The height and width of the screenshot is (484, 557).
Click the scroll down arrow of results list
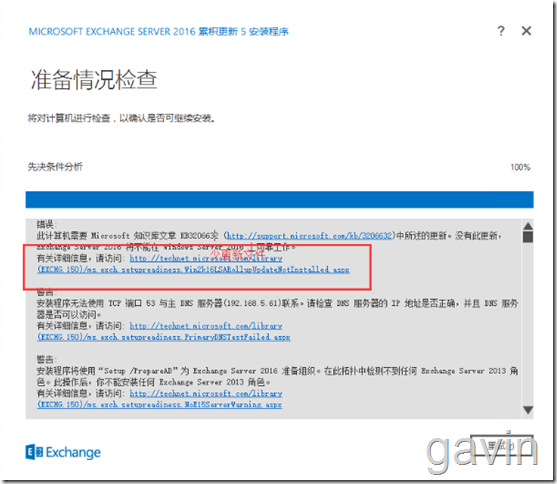pos(528,410)
